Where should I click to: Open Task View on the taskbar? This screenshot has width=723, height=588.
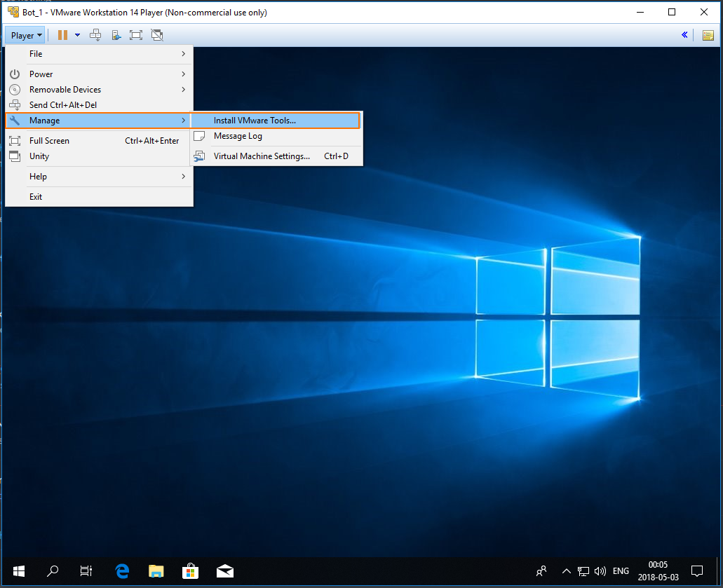point(86,571)
